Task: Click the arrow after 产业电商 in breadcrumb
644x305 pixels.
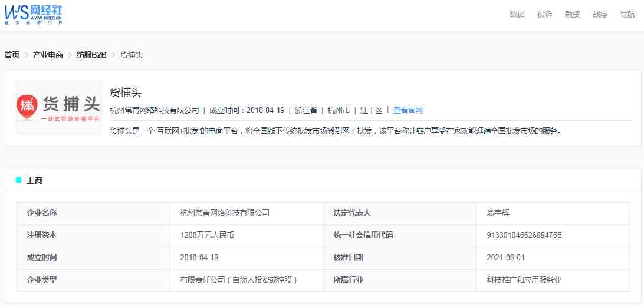Action: (x=70, y=55)
